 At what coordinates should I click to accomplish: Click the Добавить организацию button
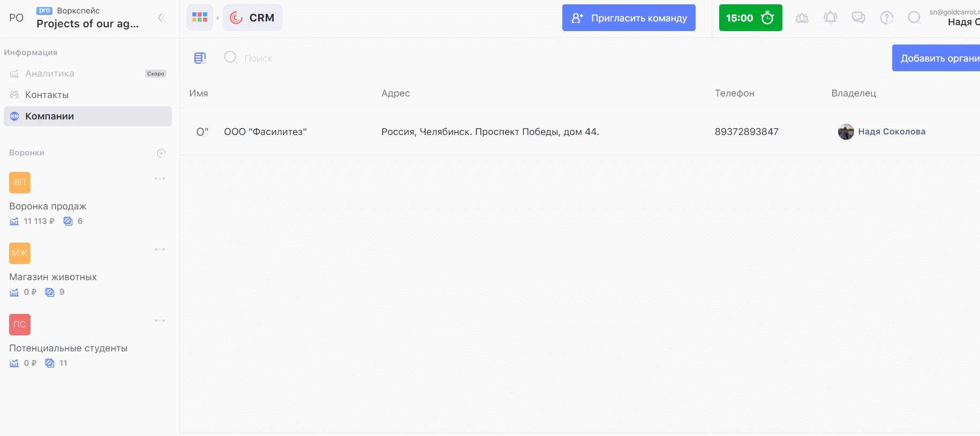point(937,58)
